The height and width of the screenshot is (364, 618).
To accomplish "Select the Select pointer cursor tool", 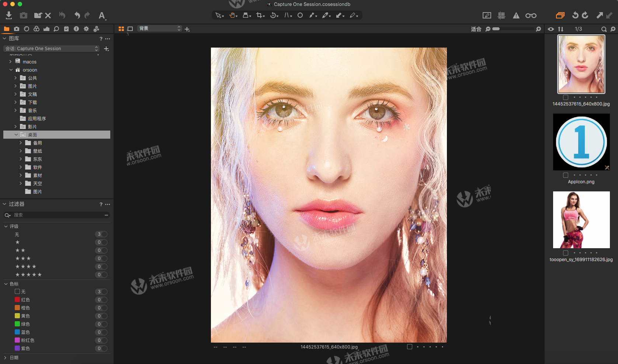I will 219,15.
